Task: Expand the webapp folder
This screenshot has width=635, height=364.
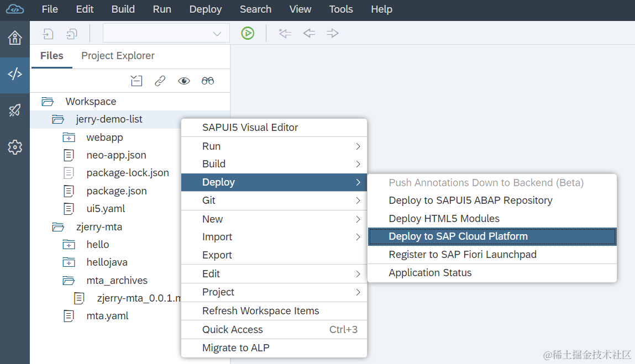Action: click(69, 138)
